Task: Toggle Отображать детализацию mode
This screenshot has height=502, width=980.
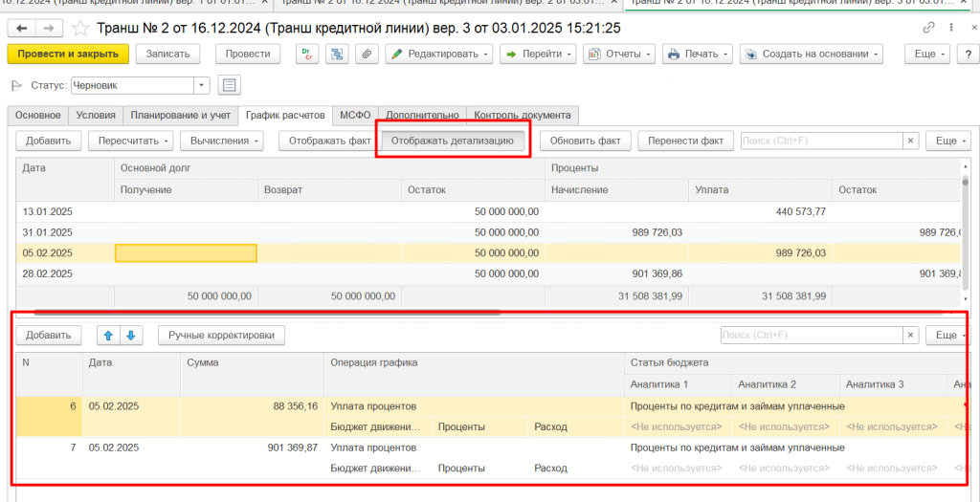Action: [453, 141]
